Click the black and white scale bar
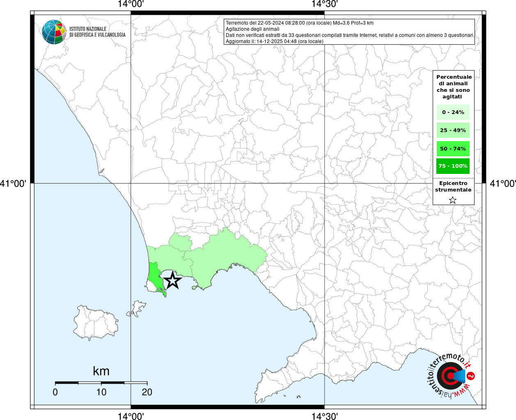Image resolution: width=516 pixels, height=420 pixels. coord(101,383)
